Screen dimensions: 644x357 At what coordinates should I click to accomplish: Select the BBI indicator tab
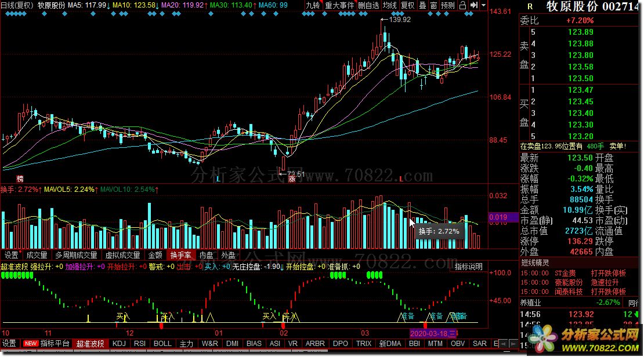click(414, 344)
